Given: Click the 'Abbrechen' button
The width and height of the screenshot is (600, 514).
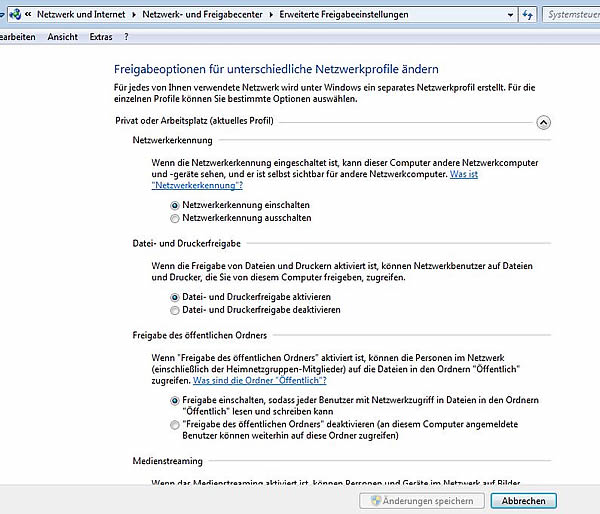Looking at the screenshot, I should [x=523, y=501].
